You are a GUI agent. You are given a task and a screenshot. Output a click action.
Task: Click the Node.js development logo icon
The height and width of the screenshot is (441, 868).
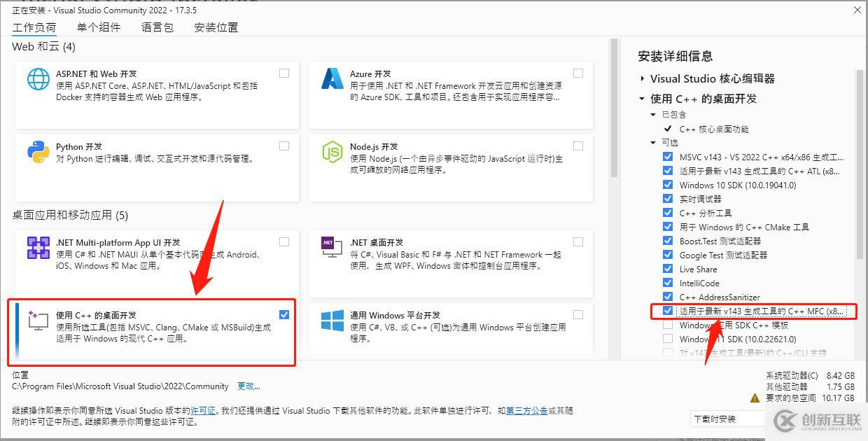tap(332, 152)
